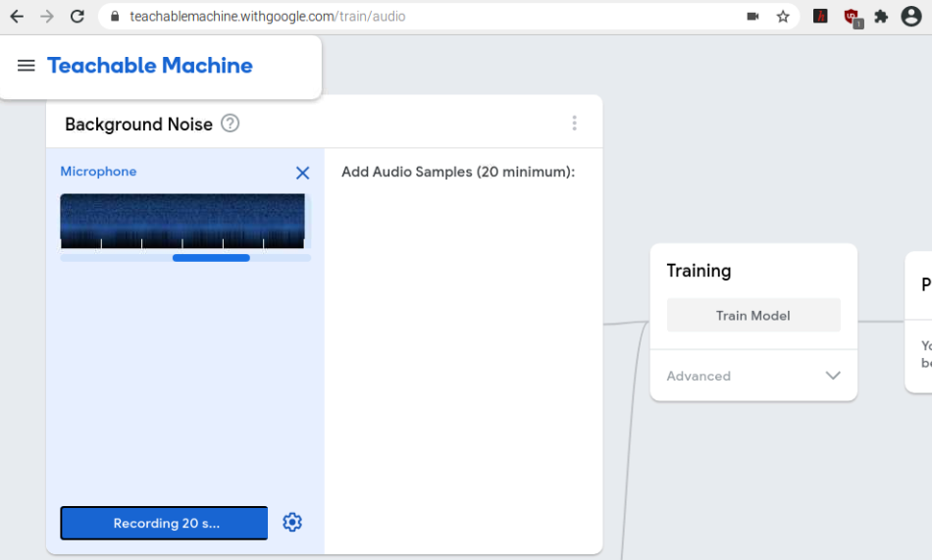Click the blue audio spectrogram display
This screenshot has width=932, height=560.
tap(182, 221)
